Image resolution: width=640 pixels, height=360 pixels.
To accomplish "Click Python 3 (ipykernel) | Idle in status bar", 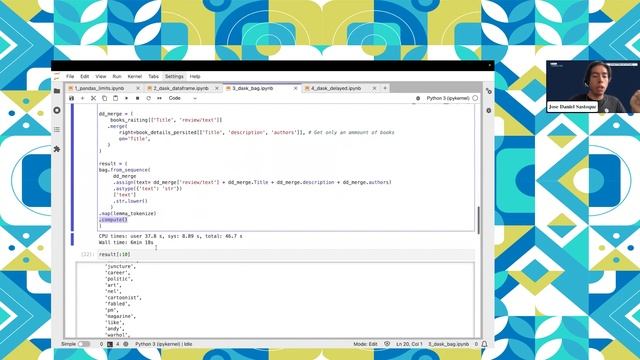I will coord(164,344).
